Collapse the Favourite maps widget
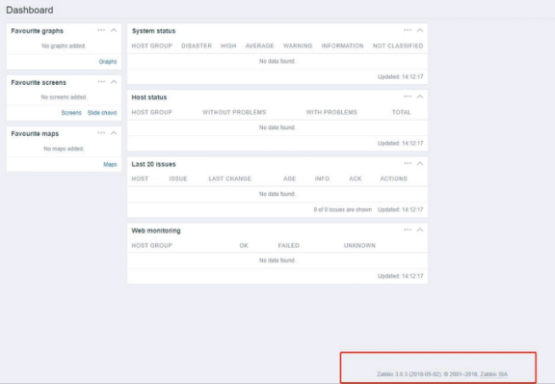 tap(114, 133)
